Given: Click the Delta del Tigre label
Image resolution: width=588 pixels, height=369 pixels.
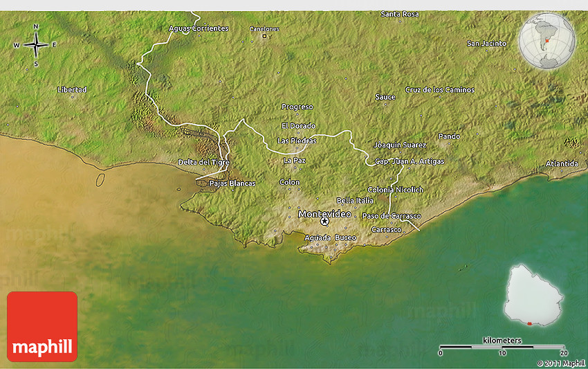Looking at the screenshot, I should (x=203, y=162).
